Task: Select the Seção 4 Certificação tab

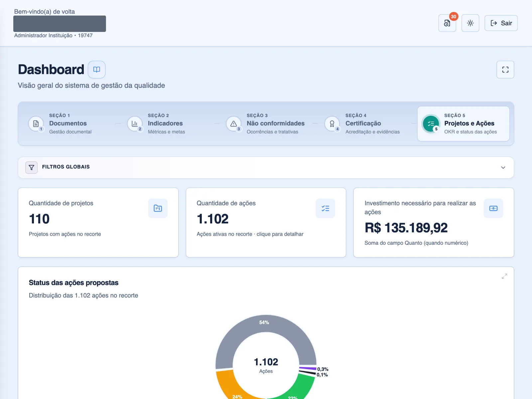Action: [x=365, y=124]
